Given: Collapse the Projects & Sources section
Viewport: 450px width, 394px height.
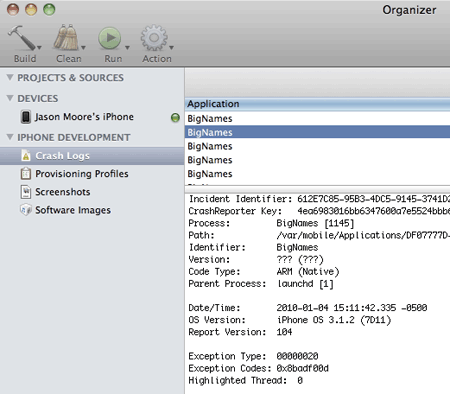Looking at the screenshot, I should tap(10, 77).
